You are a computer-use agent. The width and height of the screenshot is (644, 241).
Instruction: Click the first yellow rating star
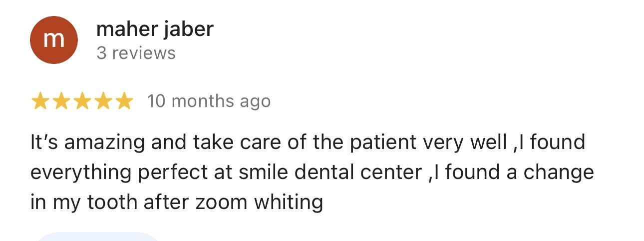coord(40,101)
